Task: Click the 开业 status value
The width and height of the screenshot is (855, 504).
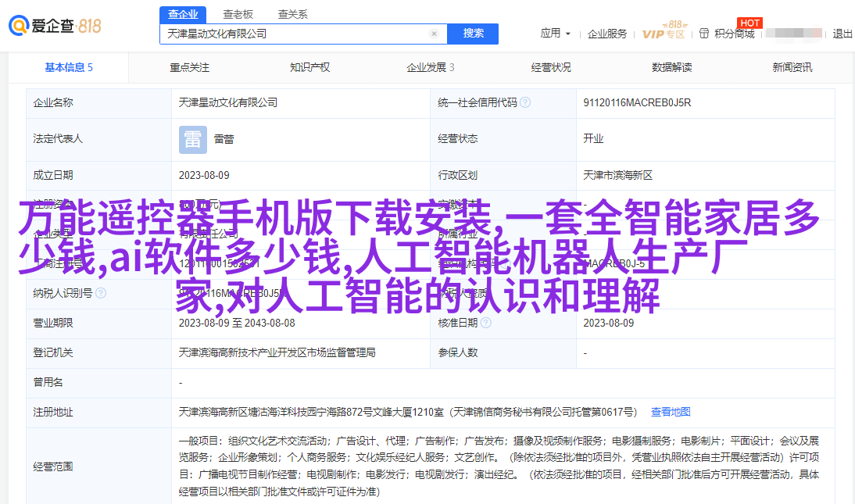Action: 593,139
